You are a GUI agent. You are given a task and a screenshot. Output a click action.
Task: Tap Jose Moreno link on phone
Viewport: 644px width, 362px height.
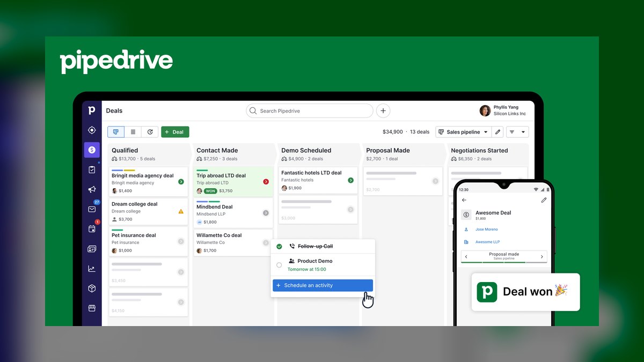(x=486, y=230)
